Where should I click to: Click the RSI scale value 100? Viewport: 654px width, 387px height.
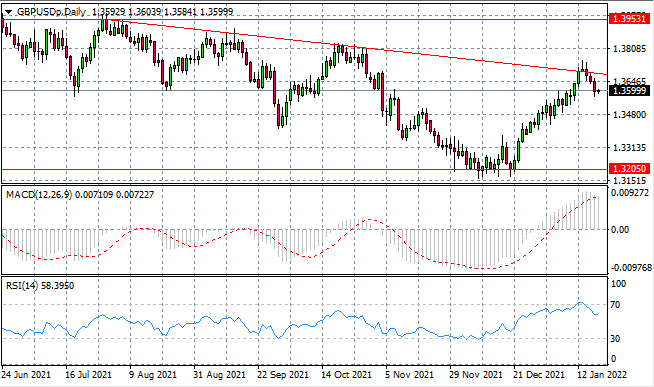(x=619, y=284)
